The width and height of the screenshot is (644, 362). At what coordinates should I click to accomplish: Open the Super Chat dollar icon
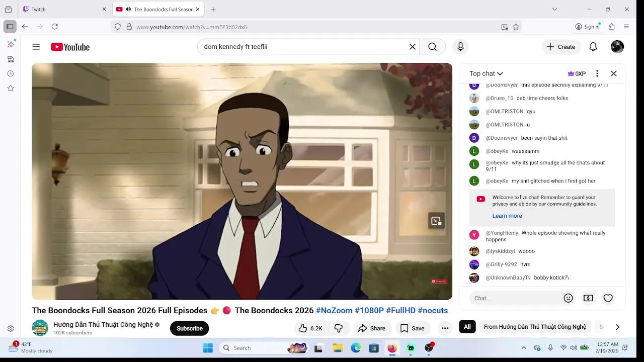(588, 298)
